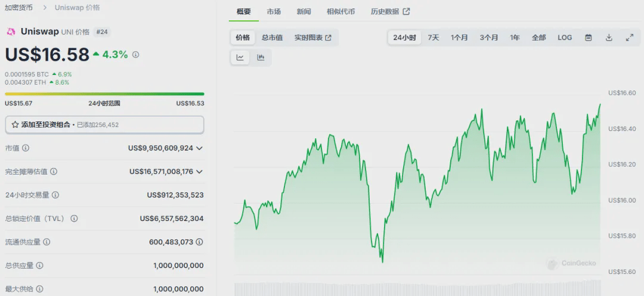The width and height of the screenshot is (644, 296).
Task: Show info icon beside 流通供应量 label
Action: [x=47, y=242]
